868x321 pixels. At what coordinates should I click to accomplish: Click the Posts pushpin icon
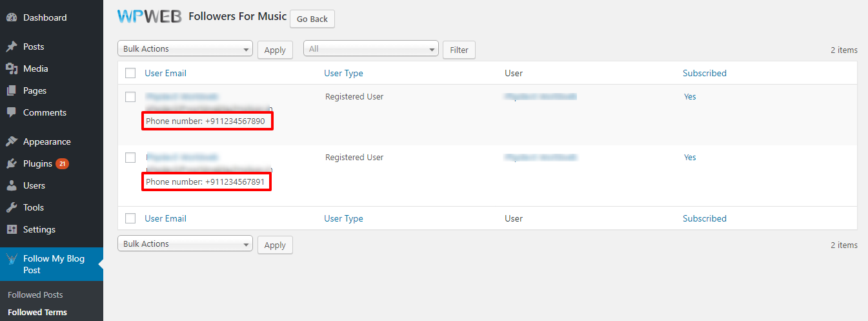click(12, 47)
